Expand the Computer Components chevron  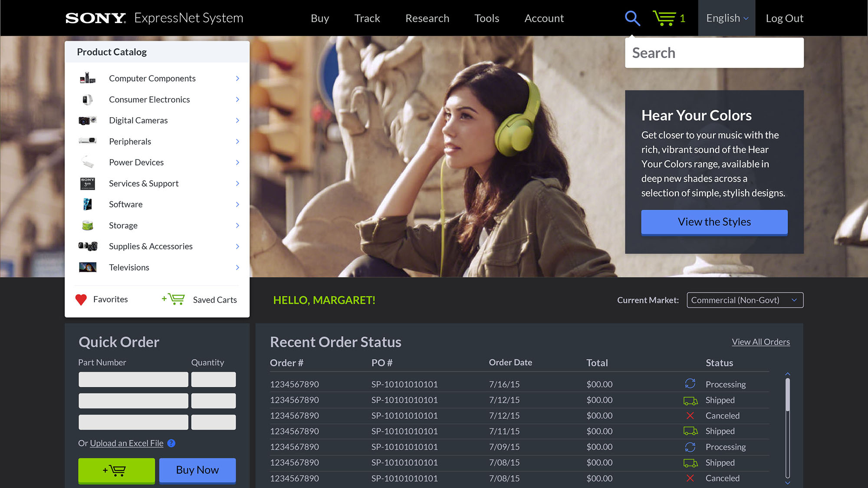point(237,78)
